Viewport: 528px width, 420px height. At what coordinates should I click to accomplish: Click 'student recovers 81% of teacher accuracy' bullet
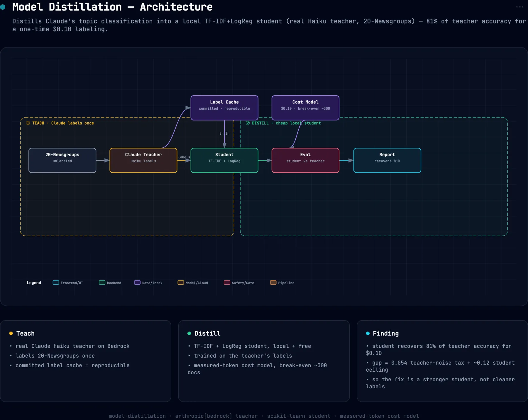[439, 350]
